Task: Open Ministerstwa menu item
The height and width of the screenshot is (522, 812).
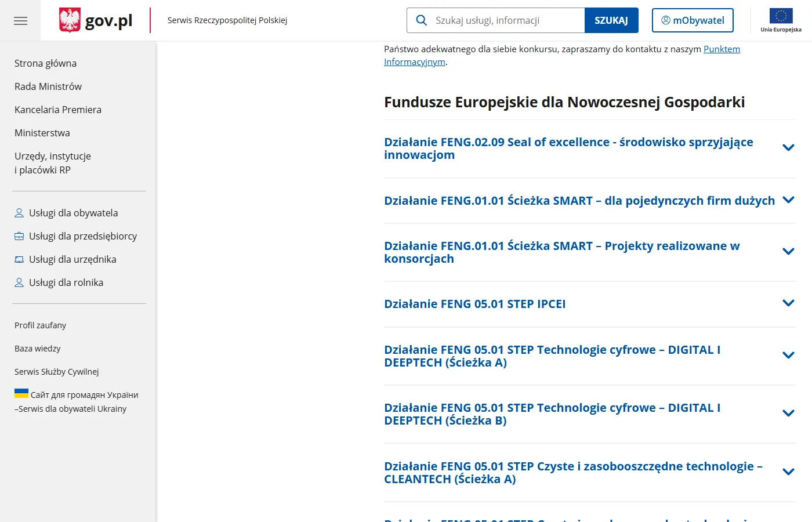Action: (x=42, y=133)
